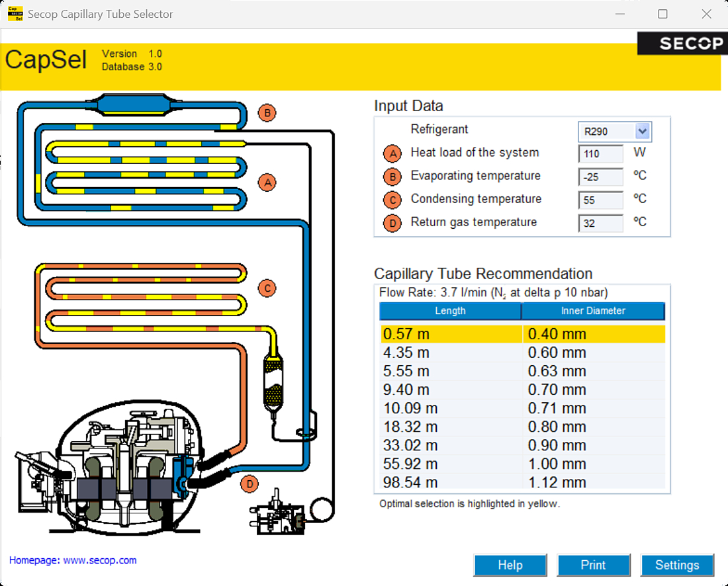The height and width of the screenshot is (586, 728).
Task: Click the 0.63 mm diameter cell
Action: click(x=594, y=371)
